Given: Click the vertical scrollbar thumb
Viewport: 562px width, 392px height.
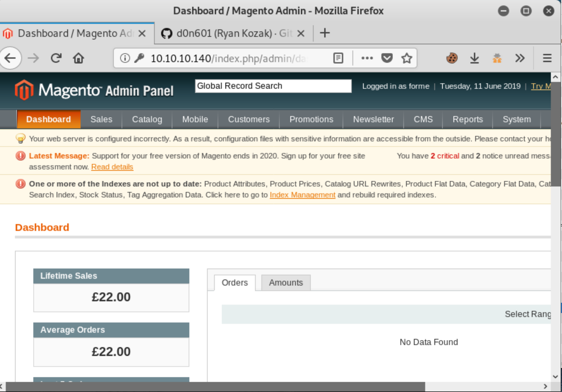Looking at the screenshot, I should coord(556,134).
